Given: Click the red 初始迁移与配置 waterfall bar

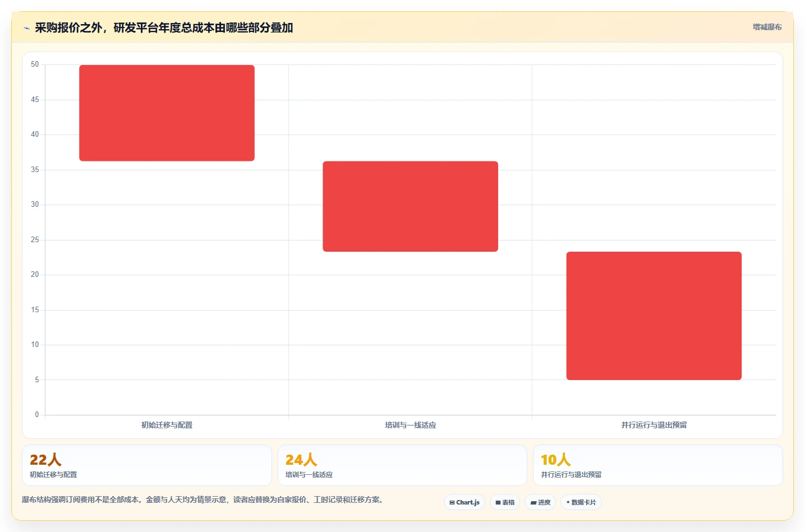Looking at the screenshot, I should point(167,113).
